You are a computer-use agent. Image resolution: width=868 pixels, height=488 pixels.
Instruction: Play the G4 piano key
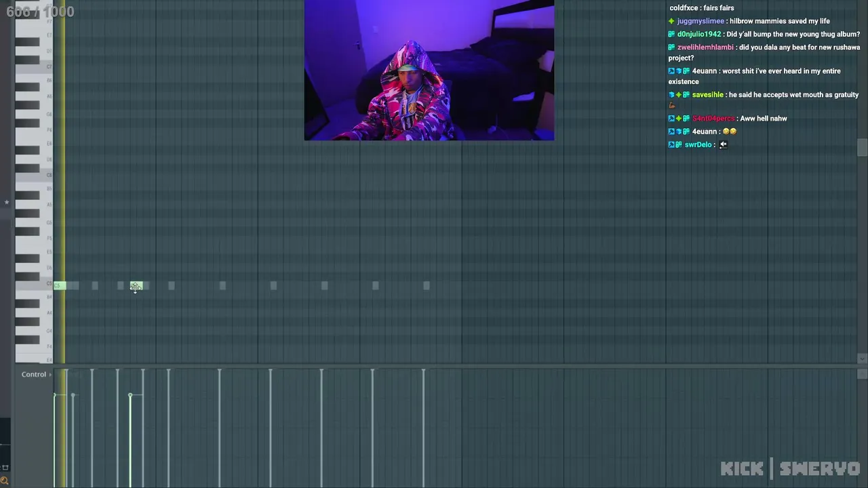(x=45, y=330)
